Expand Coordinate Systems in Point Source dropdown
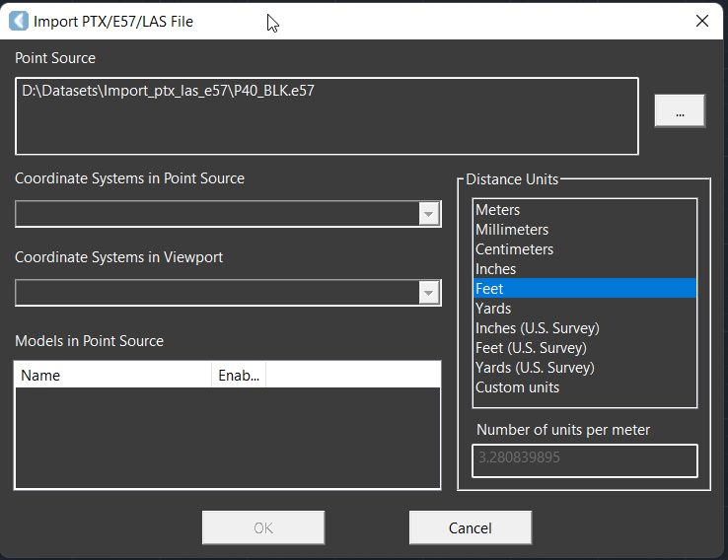728x560 pixels. coord(428,214)
